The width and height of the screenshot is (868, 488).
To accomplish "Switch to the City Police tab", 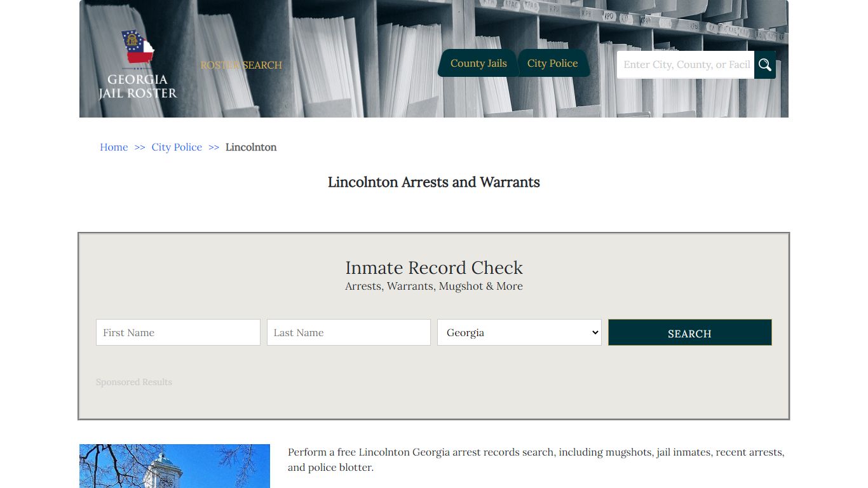I will click(552, 63).
